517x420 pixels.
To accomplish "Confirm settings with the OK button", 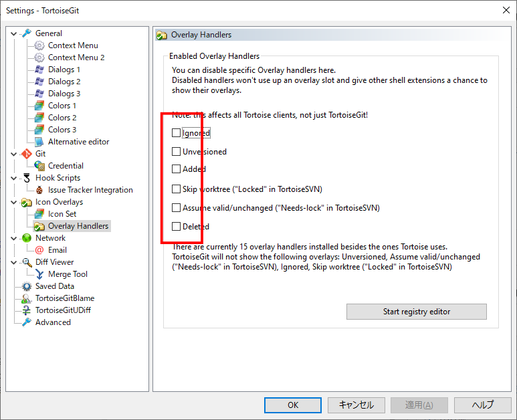I will coord(293,405).
